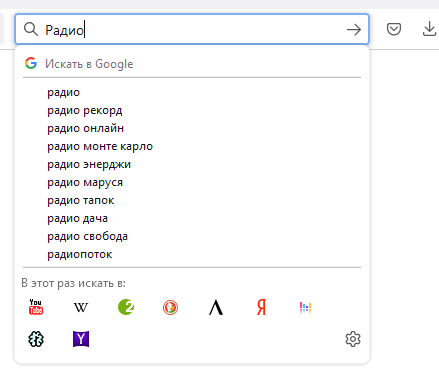This screenshot has width=439, height=378.
Task: Open the Pocket icon in toolbar
Action: [x=394, y=29]
